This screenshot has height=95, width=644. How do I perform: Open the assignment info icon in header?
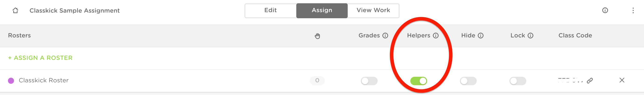pos(605,10)
